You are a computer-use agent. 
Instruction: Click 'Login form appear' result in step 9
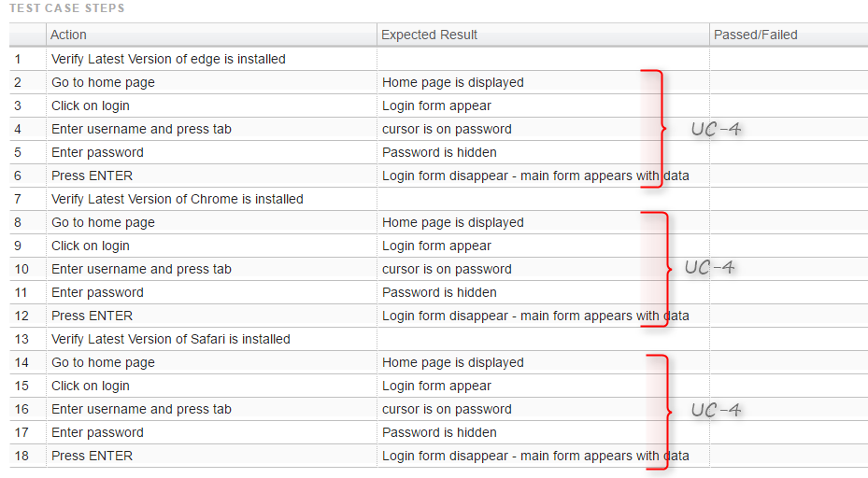coord(436,246)
